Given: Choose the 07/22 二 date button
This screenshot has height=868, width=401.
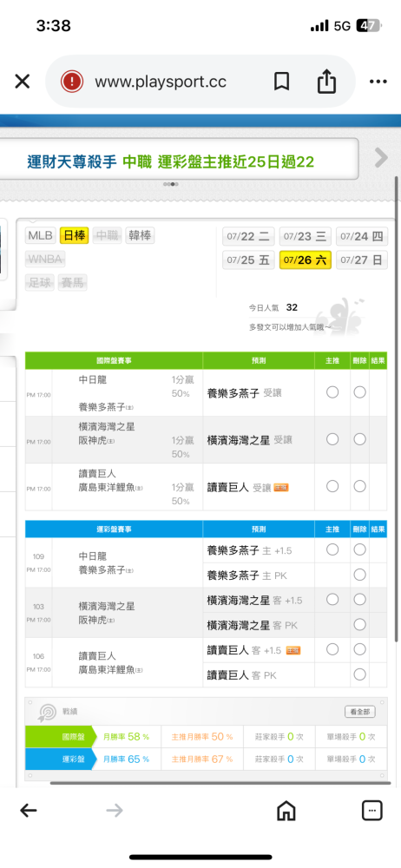Looking at the screenshot, I should coord(248,236).
